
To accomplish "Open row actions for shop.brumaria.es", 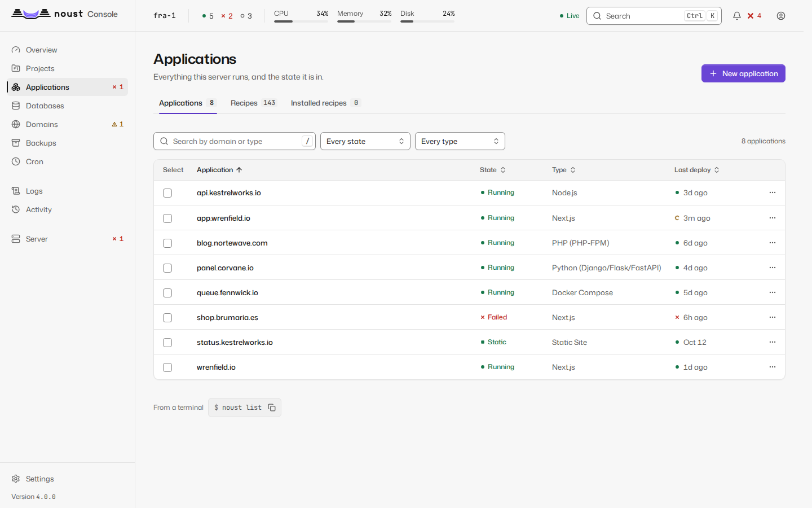I will pos(773,317).
